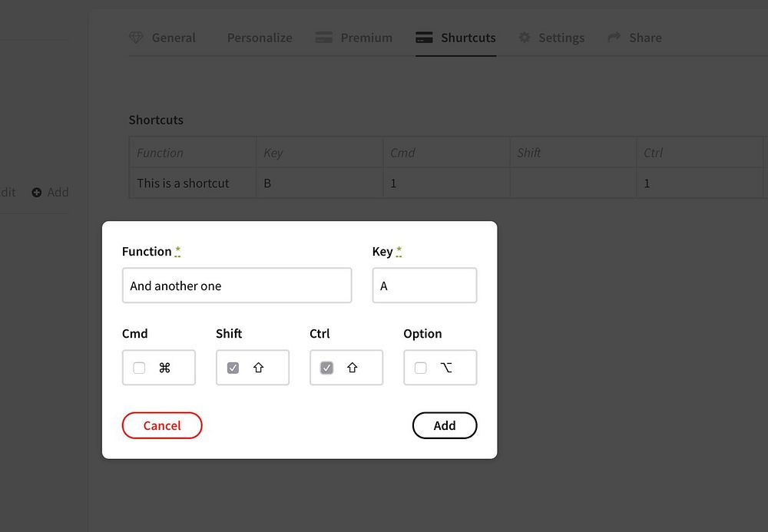Viewport: 768px width, 532px height.
Task: Go to the Settings tab
Action: coord(561,38)
